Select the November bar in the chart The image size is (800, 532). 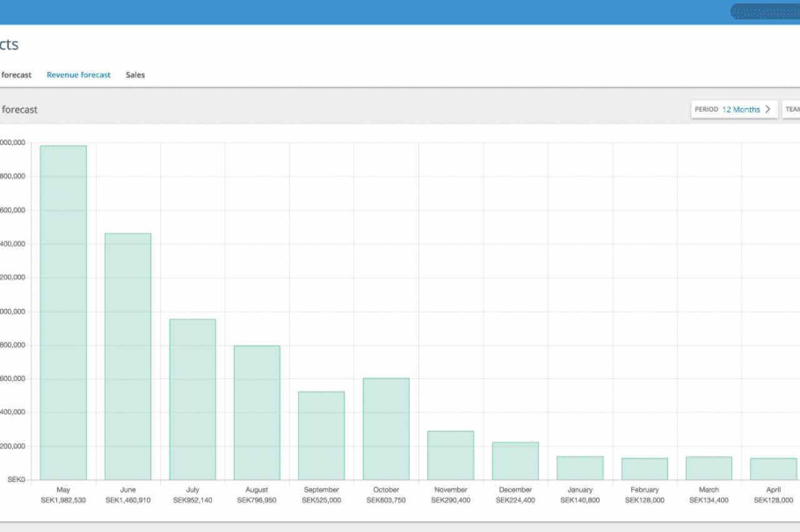pos(451,455)
